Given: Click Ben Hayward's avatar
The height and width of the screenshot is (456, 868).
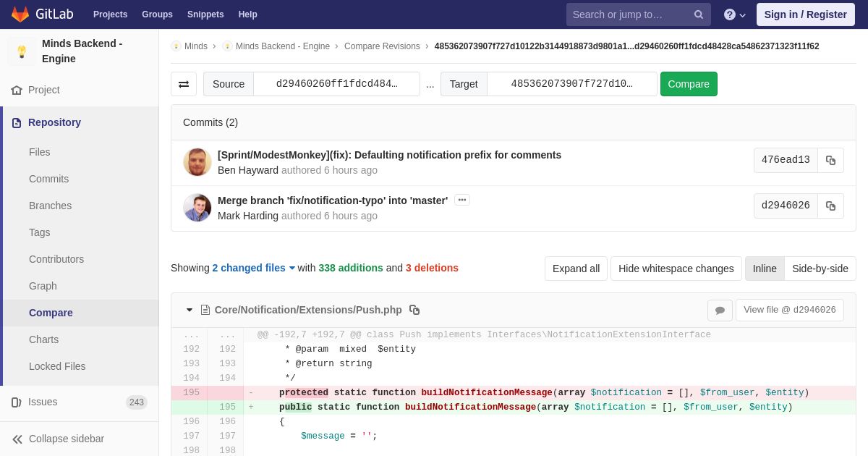Looking at the screenshot, I should pos(197,162).
